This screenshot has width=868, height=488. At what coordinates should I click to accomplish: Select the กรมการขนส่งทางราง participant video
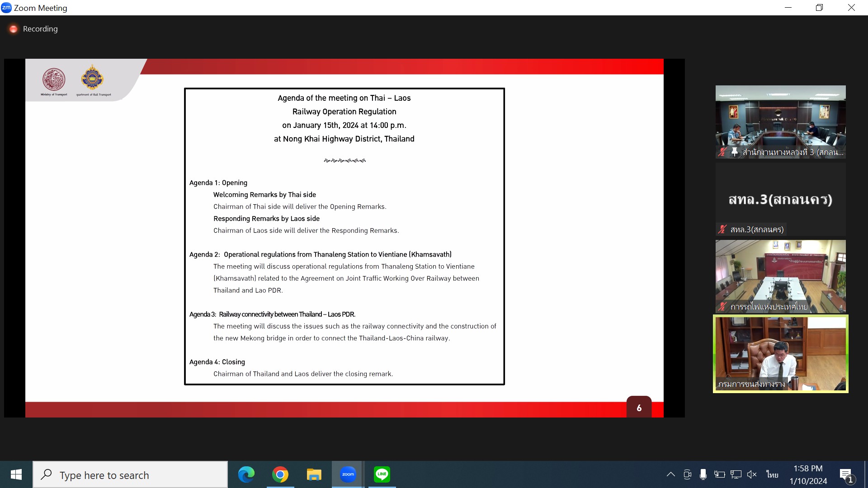pyautogui.click(x=780, y=354)
